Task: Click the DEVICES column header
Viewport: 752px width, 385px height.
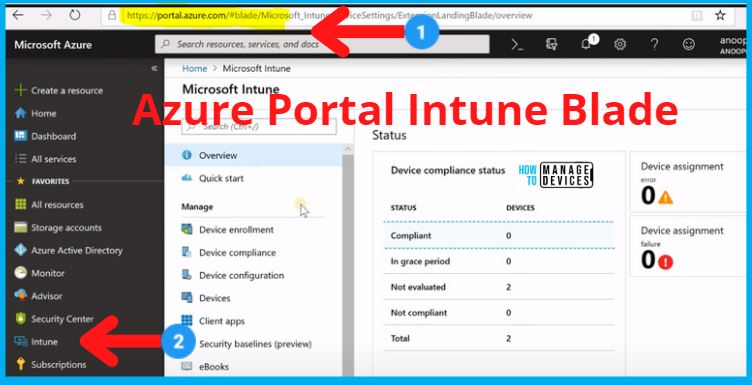Action: (520, 208)
